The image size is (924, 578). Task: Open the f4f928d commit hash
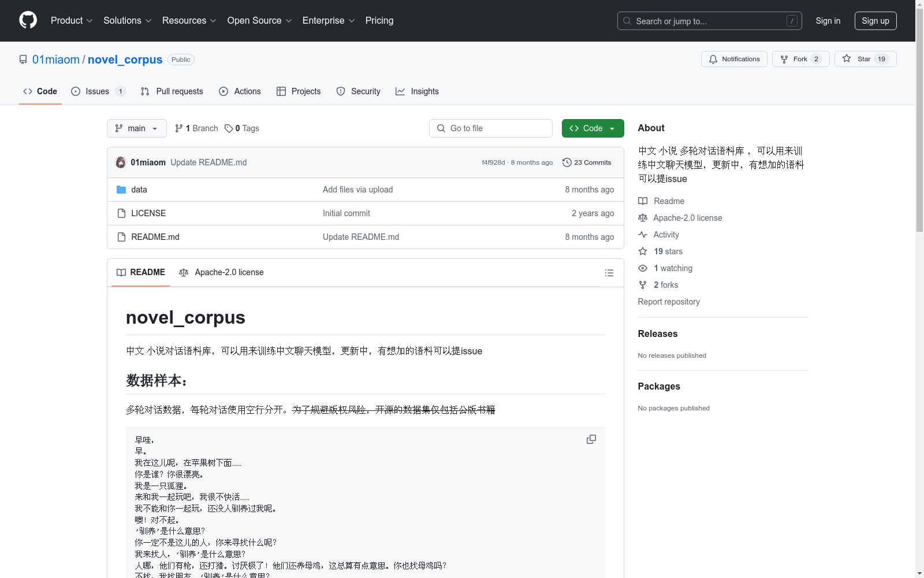(x=493, y=162)
